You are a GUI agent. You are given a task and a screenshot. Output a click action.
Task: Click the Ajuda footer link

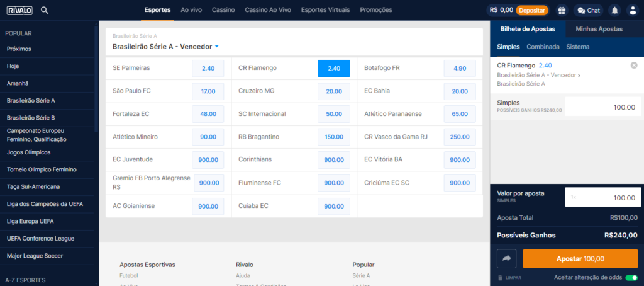pyautogui.click(x=243, y=276)
